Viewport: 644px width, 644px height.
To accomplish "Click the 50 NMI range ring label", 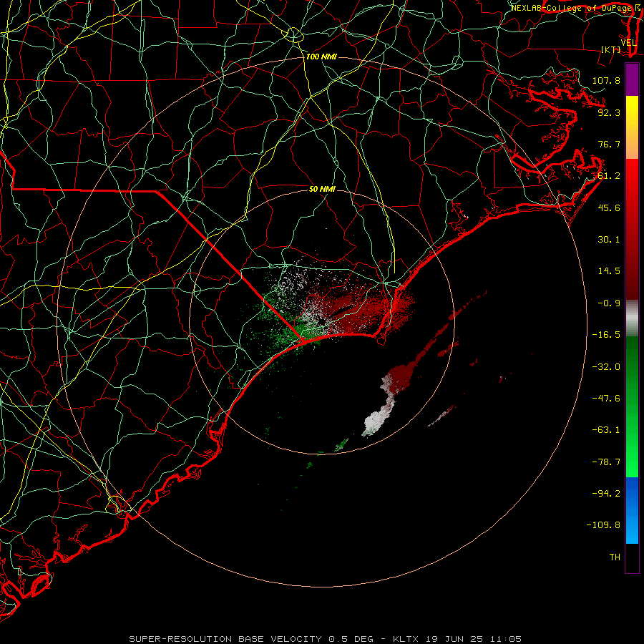I will (322, 189).
